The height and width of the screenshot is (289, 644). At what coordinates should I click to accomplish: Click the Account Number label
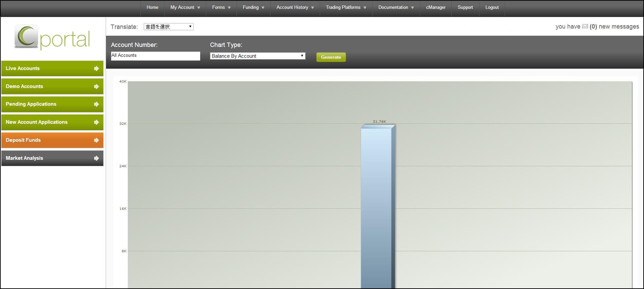click(x=134, y=45)
